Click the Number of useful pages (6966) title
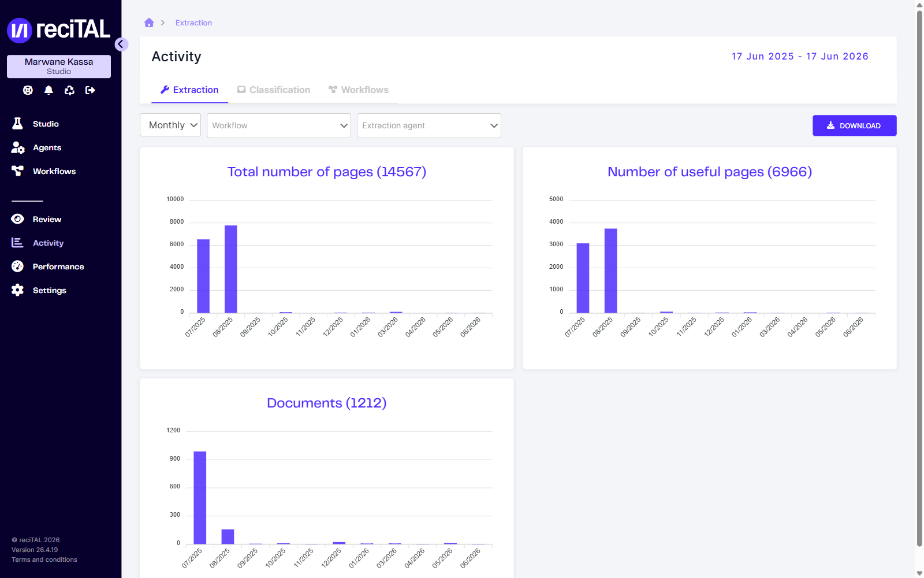The image size is (924, 578). click(x=710, y=172)
